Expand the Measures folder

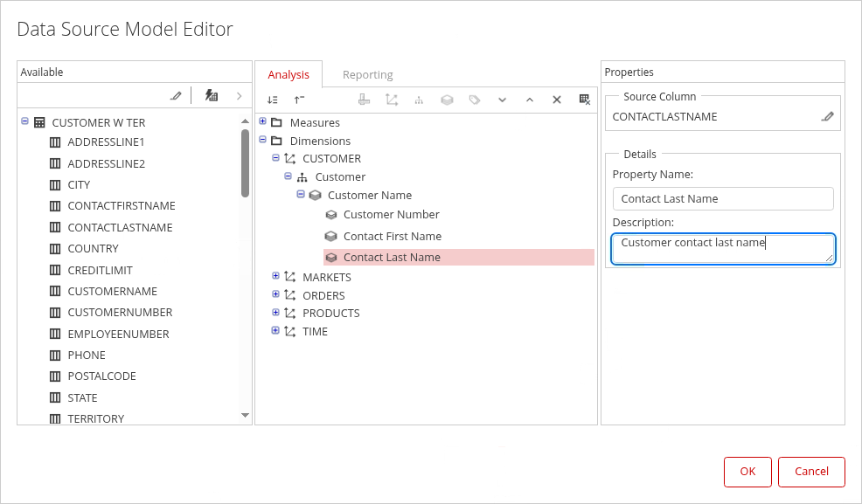(x=262, y=121)
